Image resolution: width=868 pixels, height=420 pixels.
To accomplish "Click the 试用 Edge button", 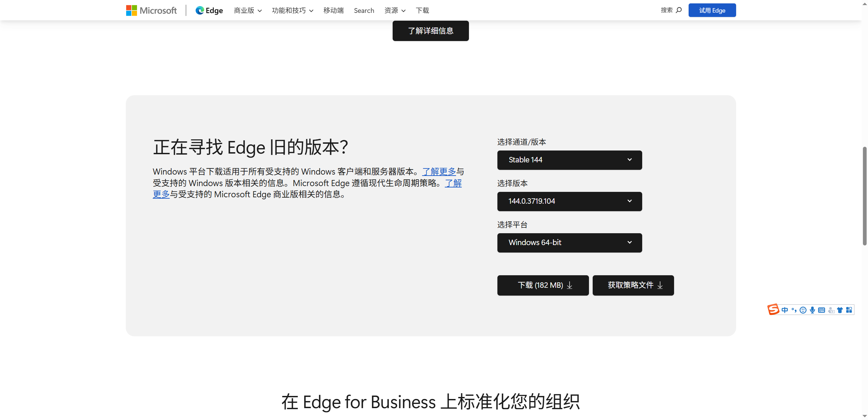I will 712,10.
